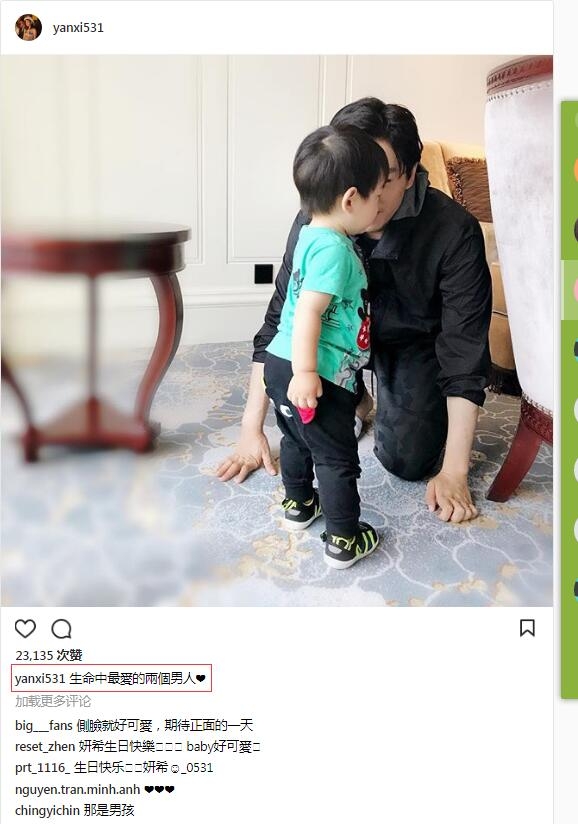Open the comment bubble icon

coord(61,629)
